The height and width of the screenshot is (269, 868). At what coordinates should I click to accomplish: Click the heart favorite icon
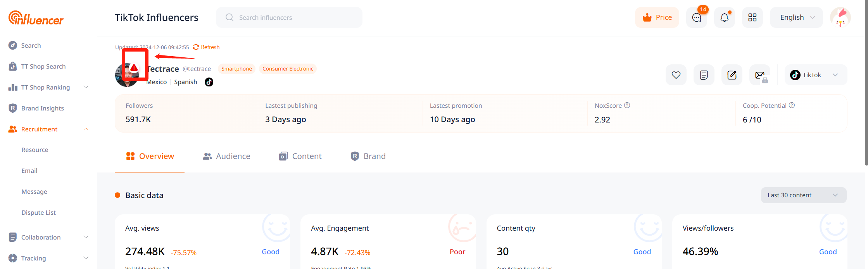(x=676, y=75)
